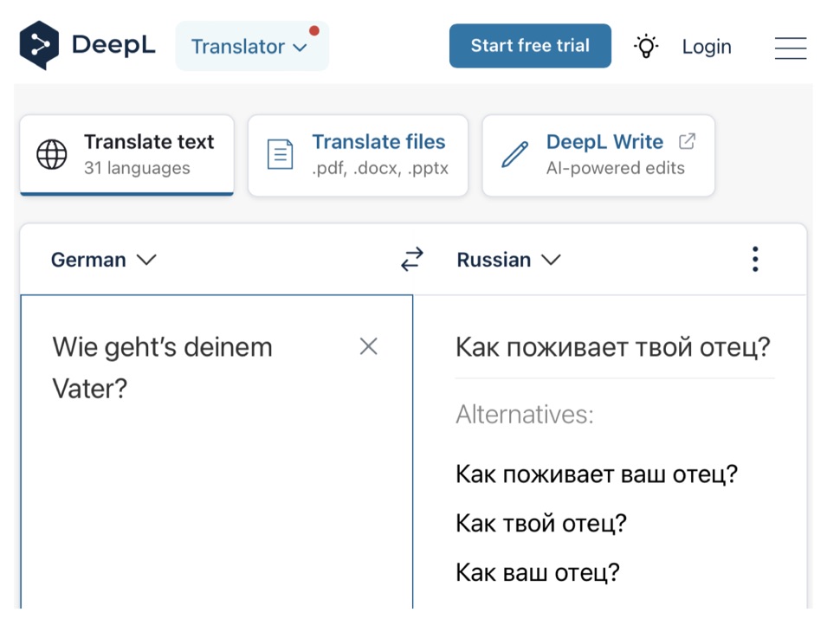This screenshot has width=840, height=619.
Task: Click the translation "Как поживает твой отец?"
Action: (613, 347)
